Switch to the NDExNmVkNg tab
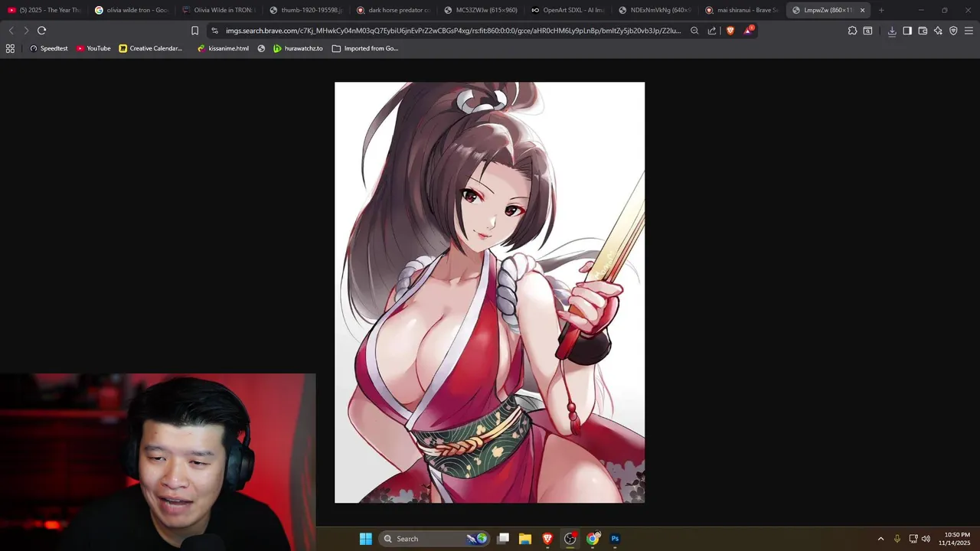This screenshot has height=551, width=980. (655, 10)
